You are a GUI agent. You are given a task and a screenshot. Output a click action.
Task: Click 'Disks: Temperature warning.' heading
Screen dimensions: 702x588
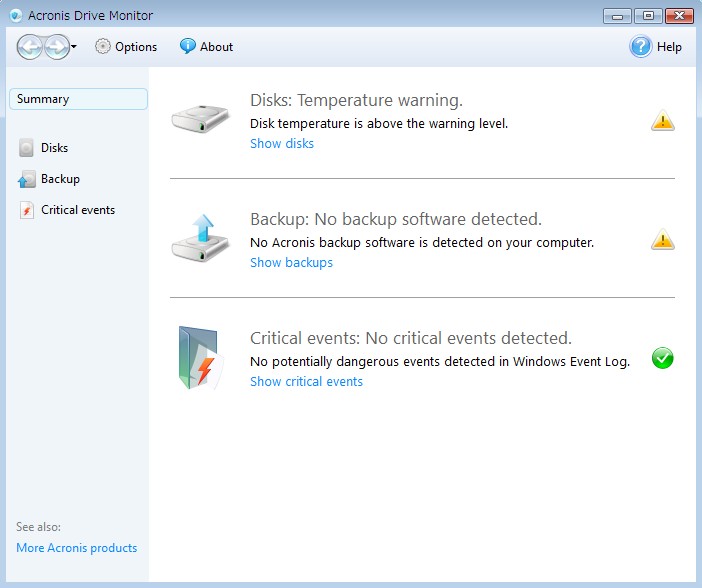pyautogui.click(x=356, y=100)
